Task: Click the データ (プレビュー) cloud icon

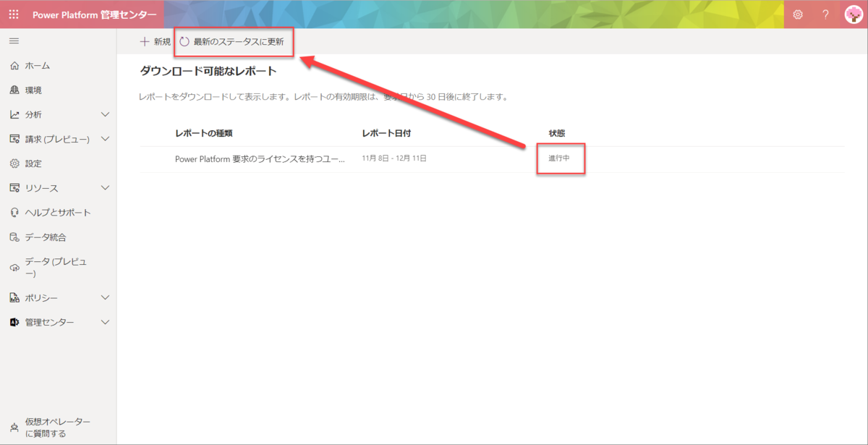Action: point(14,268)
